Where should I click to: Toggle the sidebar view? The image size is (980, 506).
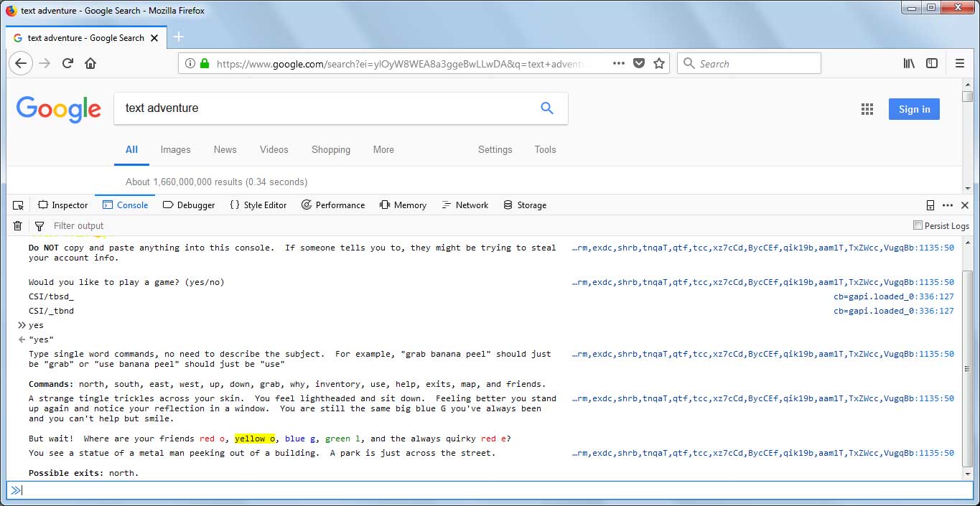tap(932, 63)
